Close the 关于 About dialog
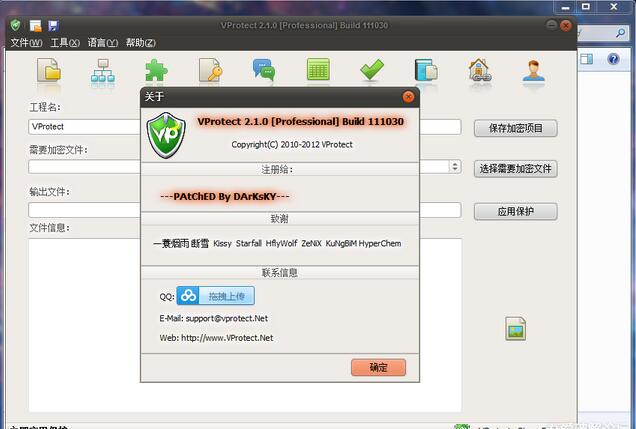This screenshot has width=636, height=429. 408,97
